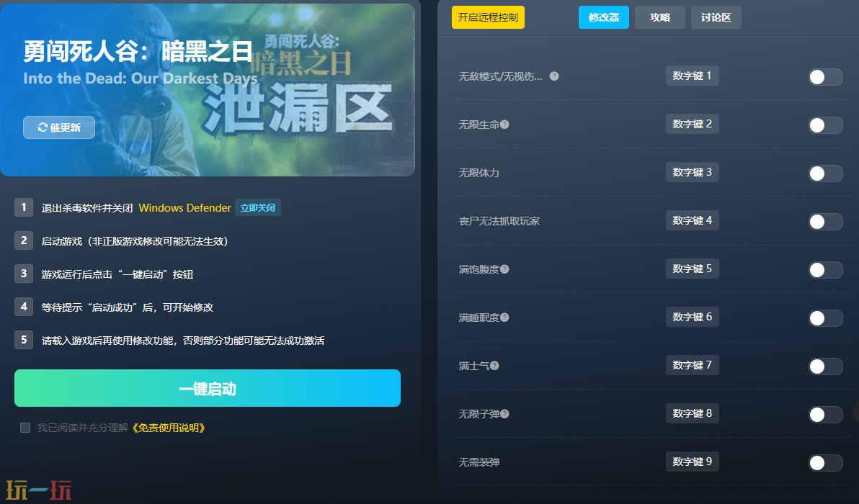
Task: Enable 丧尸无法抓取玩家 toggle
Action: 826,222
